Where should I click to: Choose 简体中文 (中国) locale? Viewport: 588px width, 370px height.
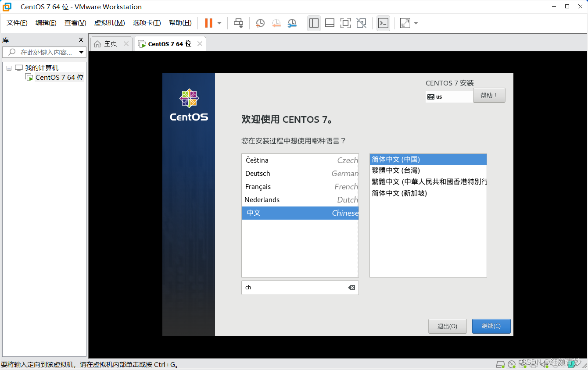click(428, 160)
